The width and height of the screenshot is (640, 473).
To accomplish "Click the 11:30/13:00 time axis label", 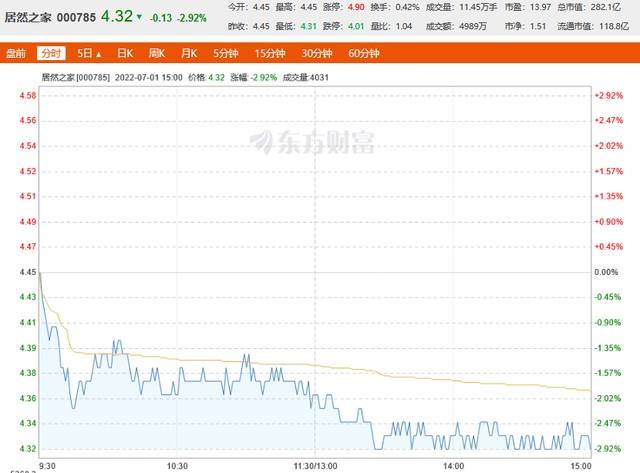I will 316,466.
